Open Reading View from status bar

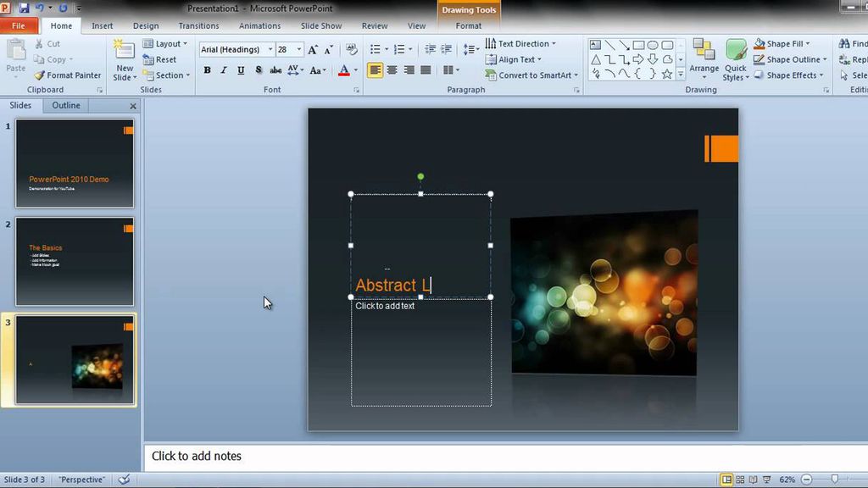753,479
